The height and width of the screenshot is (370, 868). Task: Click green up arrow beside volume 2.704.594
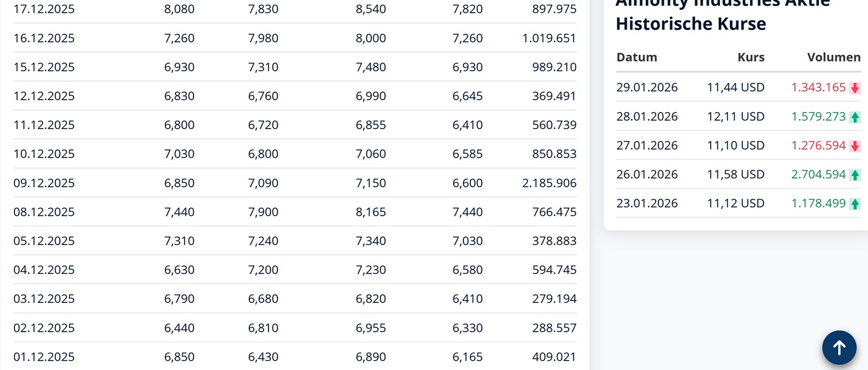coord(855,175)
